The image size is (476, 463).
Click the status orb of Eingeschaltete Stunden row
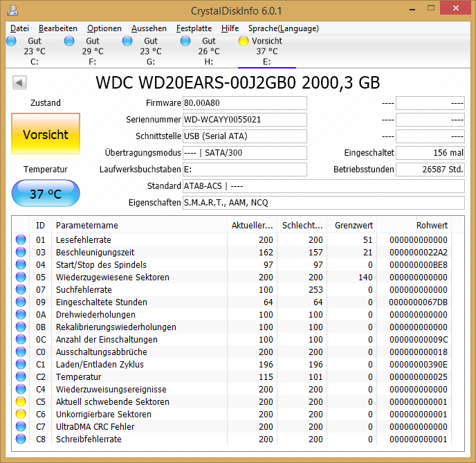(x=21, y=302)
